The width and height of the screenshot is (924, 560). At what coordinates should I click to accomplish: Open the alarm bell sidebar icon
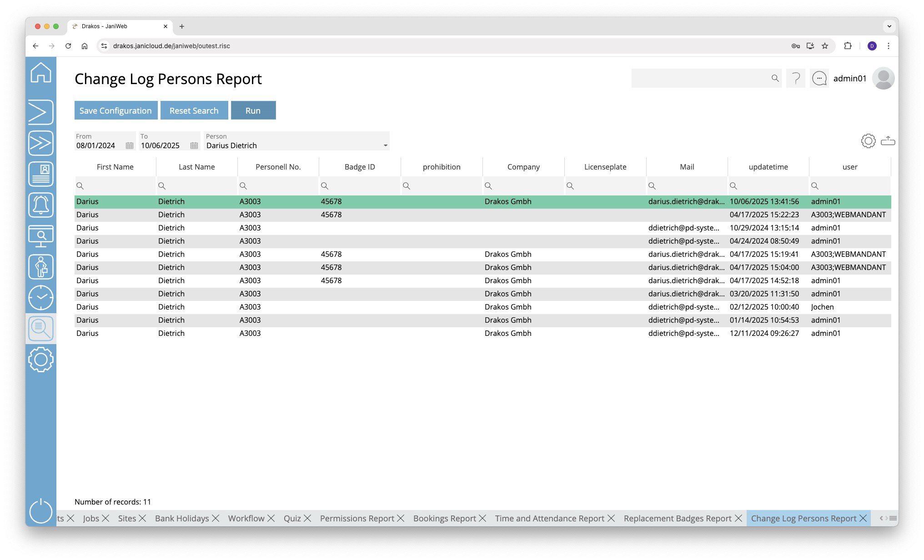(41, 205)
